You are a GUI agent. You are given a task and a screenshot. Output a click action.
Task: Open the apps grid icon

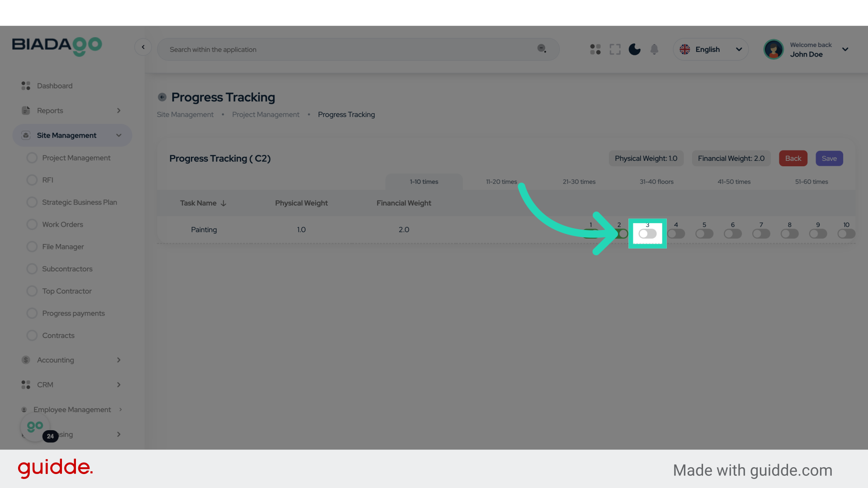coord(595,49)
